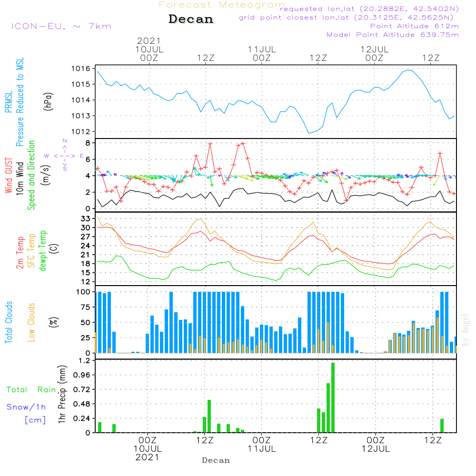Click the "12JUL" date label on the bottom axis
The height and width of the screenshot is (476, 476).
[x=376, y=449]
